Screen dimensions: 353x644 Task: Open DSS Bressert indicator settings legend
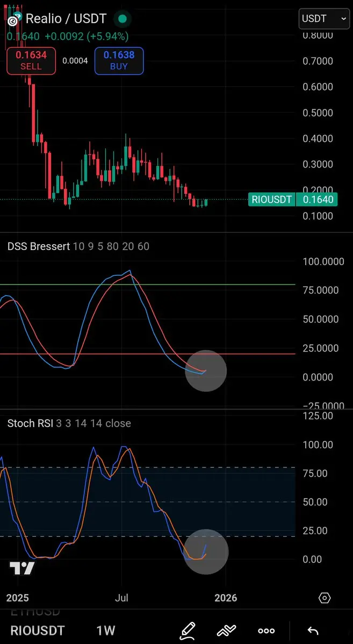point(78,246)
